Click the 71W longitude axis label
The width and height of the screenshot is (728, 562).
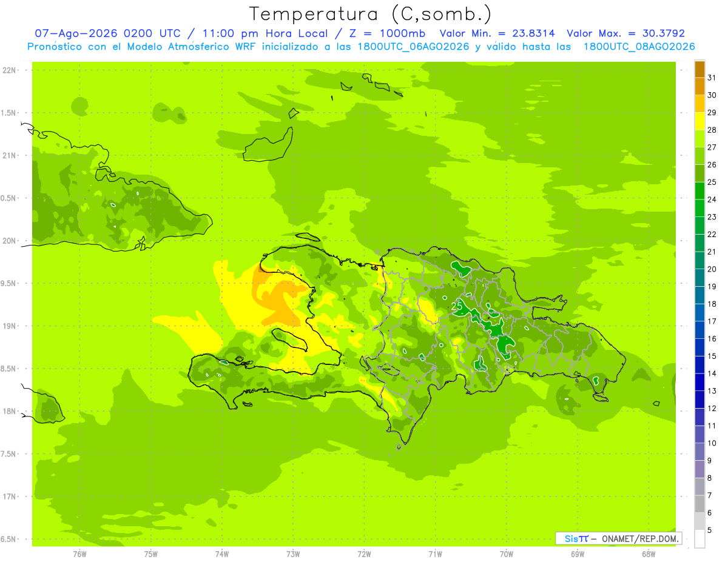(435, 554)
